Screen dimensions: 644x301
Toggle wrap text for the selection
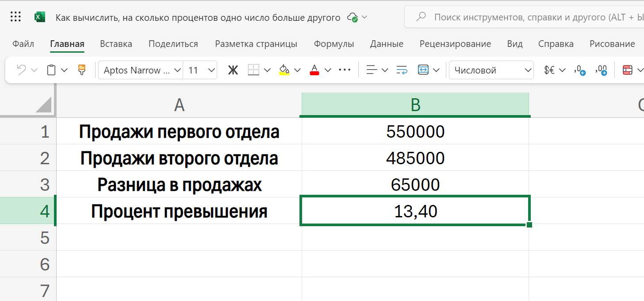tap(402, 69)
